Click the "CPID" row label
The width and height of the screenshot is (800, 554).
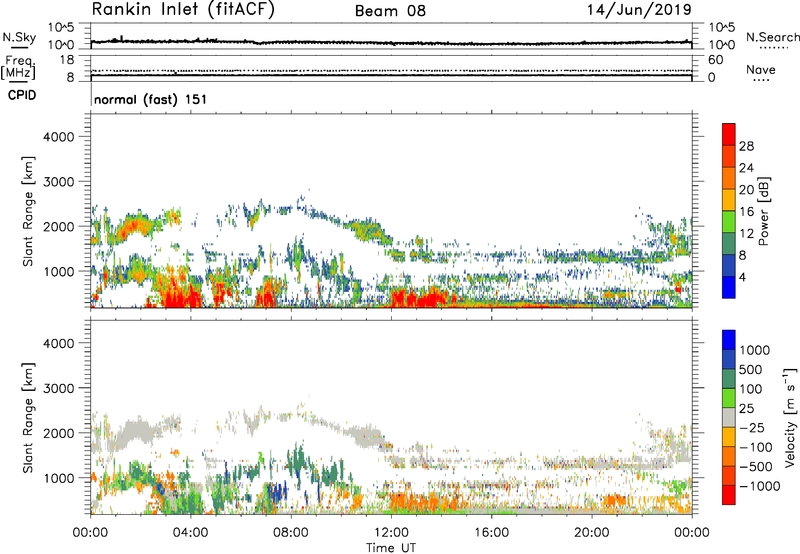22,95
